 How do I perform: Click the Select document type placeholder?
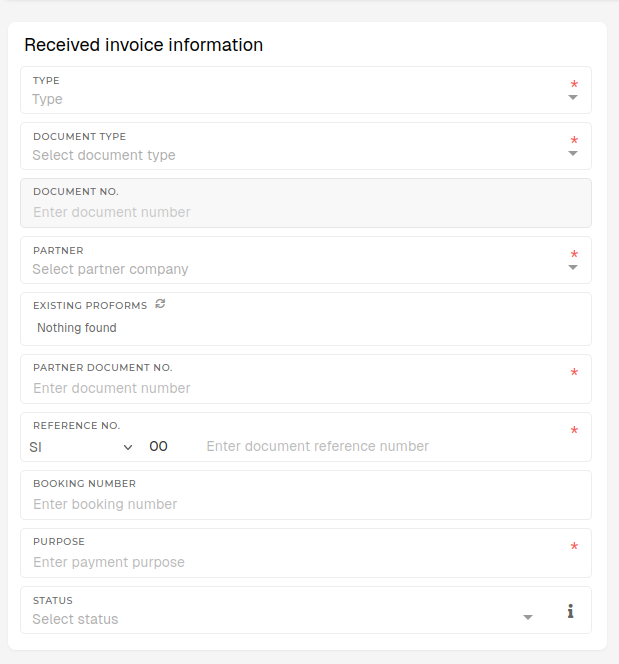[104, 155]
